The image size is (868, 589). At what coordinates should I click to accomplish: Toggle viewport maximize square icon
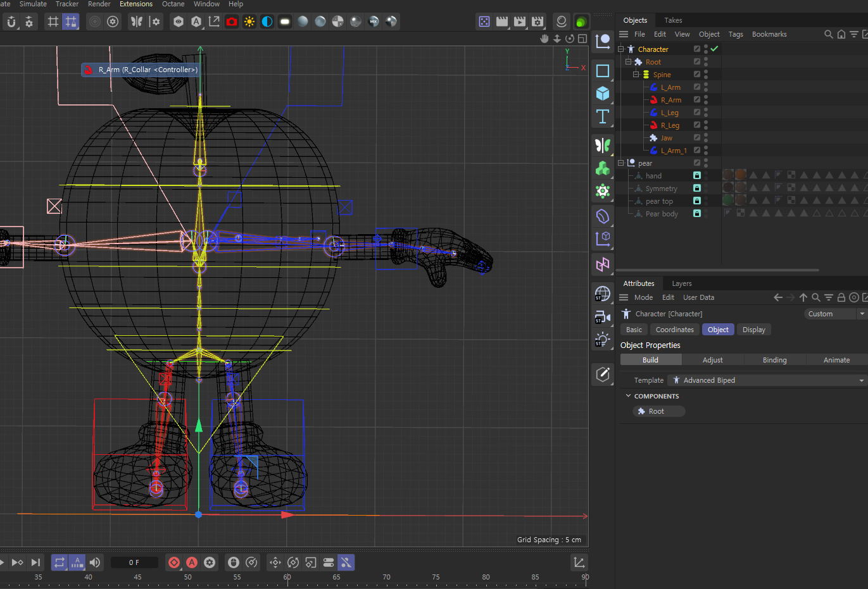pos(582,39)
